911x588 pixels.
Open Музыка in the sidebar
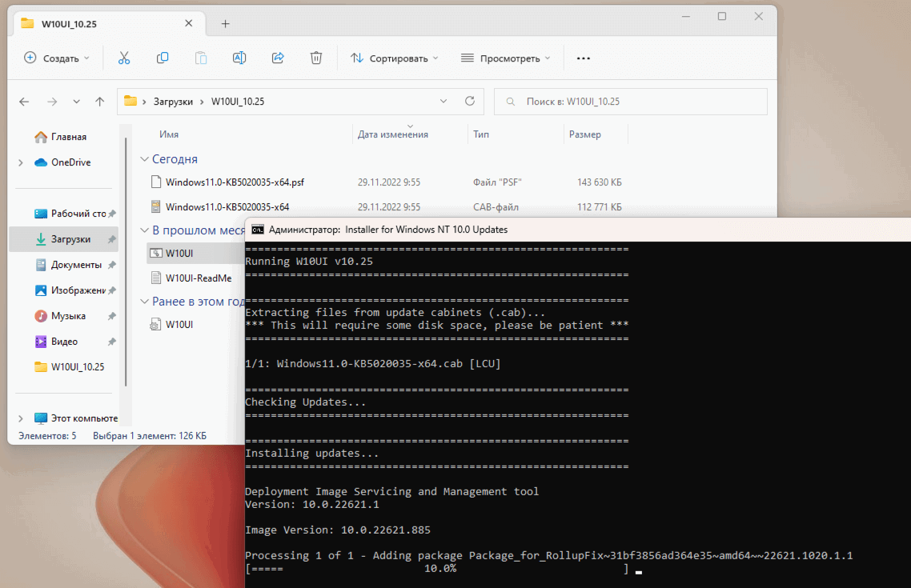coord(61,316)
